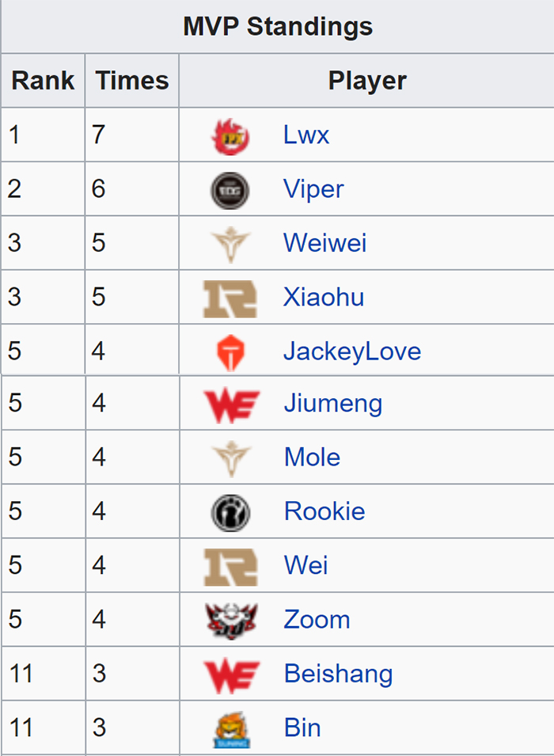Screen dimensions: 554x756
Task: Click the EDG round logo beside Viper
Action: [x=230, y=191]
